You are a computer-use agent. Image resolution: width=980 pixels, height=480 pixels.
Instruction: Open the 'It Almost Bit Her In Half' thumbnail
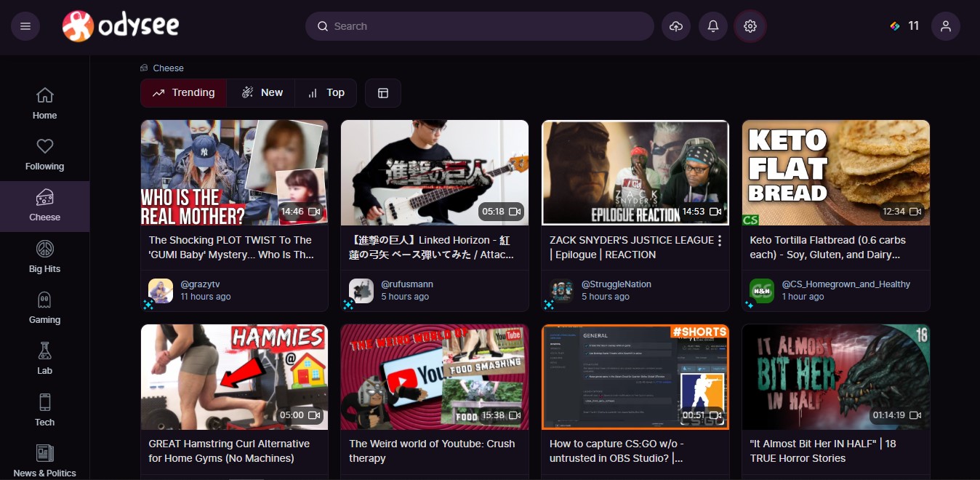pos(836,377)
